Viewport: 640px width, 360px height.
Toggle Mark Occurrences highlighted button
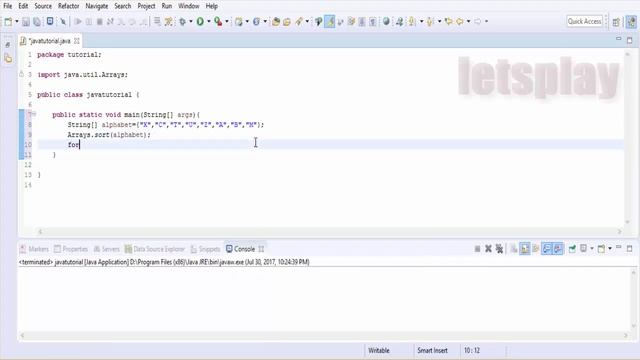coord(330,22)
